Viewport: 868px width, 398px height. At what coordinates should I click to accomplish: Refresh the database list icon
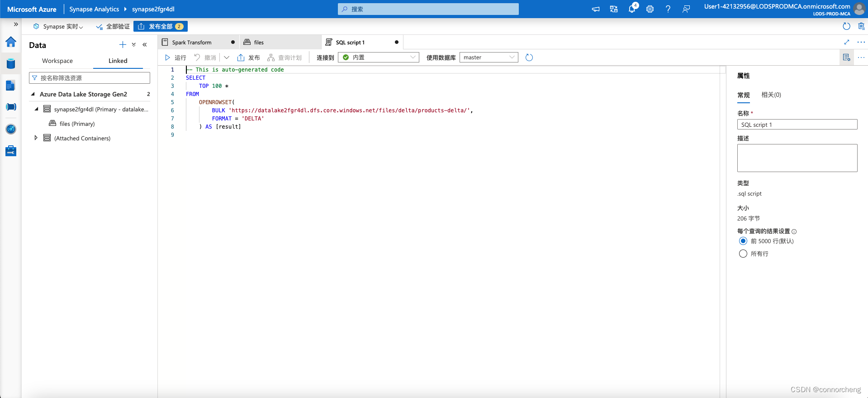529,58
